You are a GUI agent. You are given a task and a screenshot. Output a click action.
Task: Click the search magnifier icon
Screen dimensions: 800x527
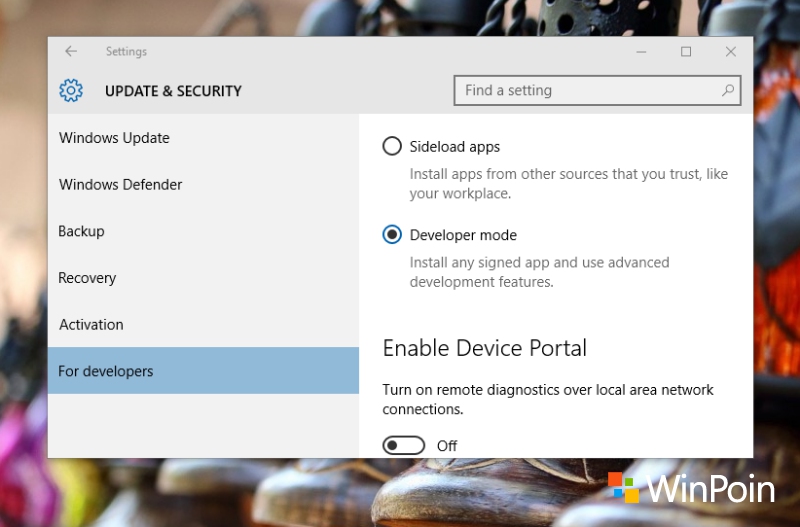pyautogui.click(x=728, y=90)
